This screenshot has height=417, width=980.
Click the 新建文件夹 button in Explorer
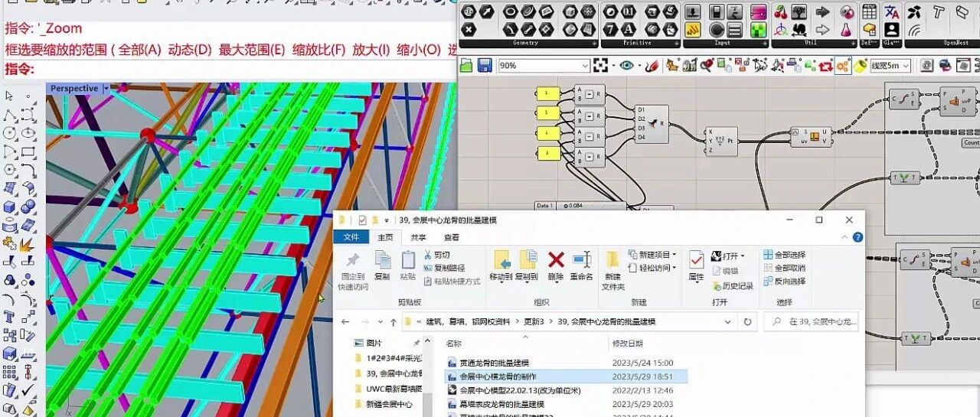[613, 270]
